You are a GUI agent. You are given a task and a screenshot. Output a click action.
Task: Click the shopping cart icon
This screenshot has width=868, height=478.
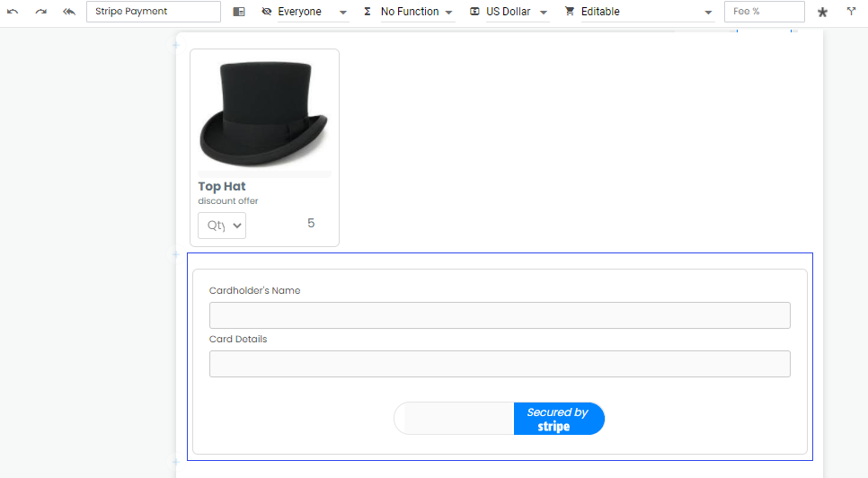click(569, 11)
